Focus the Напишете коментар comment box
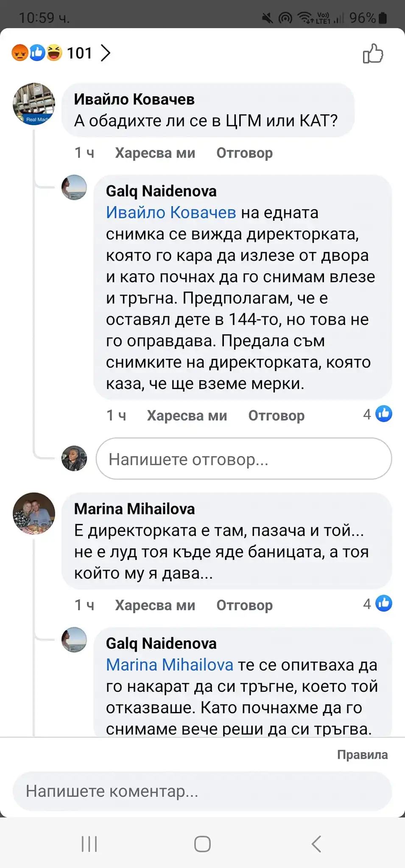405x868 pixels. point(202,791)
